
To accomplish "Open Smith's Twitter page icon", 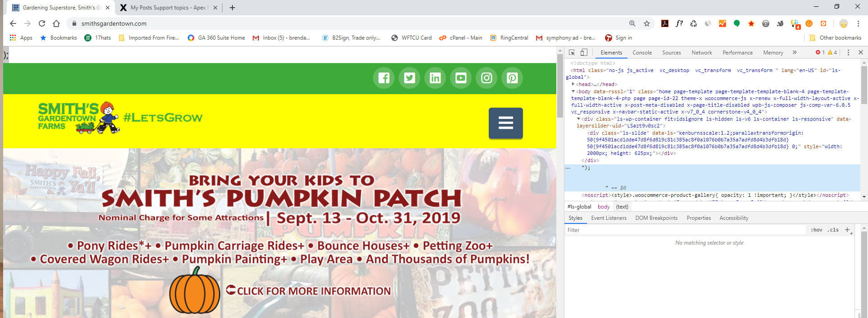I will pos(409,78).
